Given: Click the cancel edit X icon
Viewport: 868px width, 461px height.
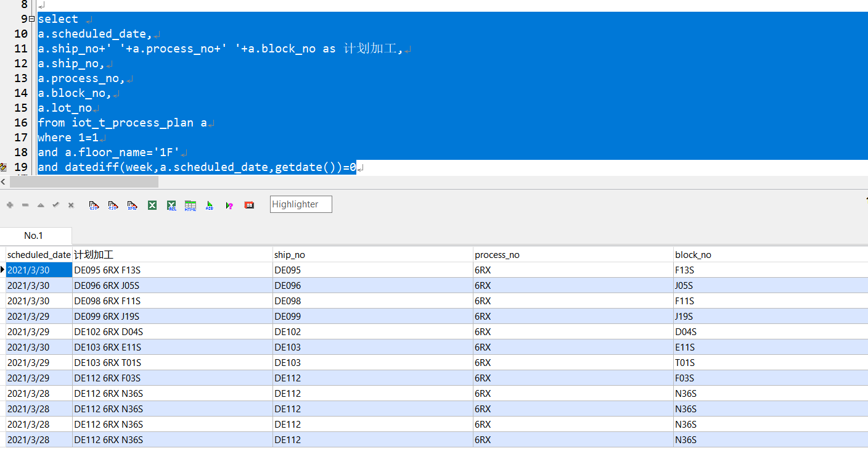Looking at the screenshot, I should tap(71, 205).
